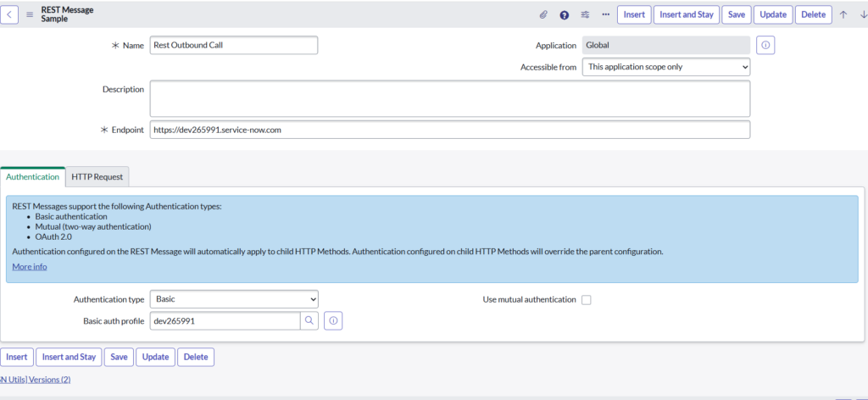This screenshot has height=400, width=868.
Task: Click the back arrow button in header
Action: 8,14
